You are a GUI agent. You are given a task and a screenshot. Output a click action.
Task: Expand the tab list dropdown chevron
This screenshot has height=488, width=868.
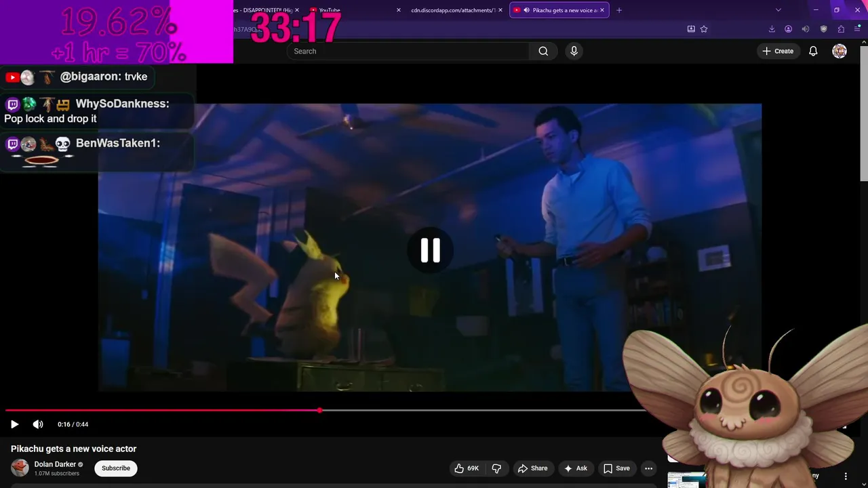(x=778, y=10)
